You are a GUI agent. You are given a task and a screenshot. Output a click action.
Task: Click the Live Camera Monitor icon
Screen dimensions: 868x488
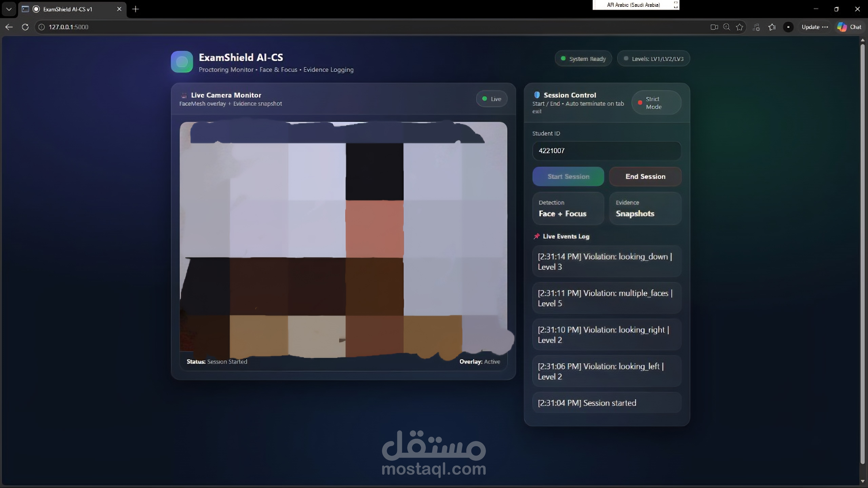point(184,95)
